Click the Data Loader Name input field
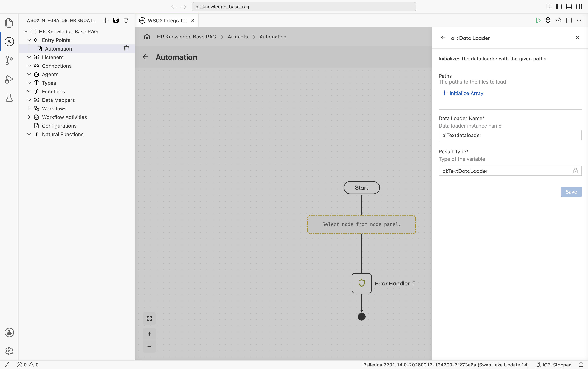588x369 pixels. coord(510,135)
